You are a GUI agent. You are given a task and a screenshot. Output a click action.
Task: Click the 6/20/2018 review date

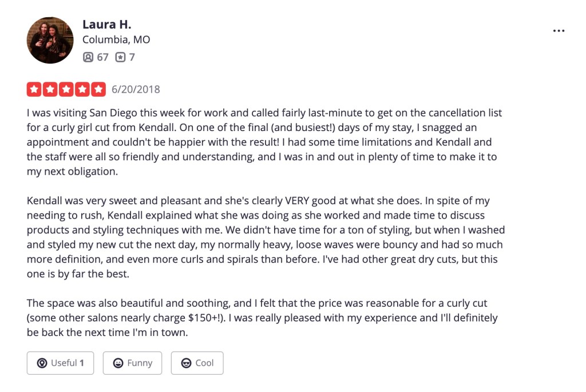[136, 89]
